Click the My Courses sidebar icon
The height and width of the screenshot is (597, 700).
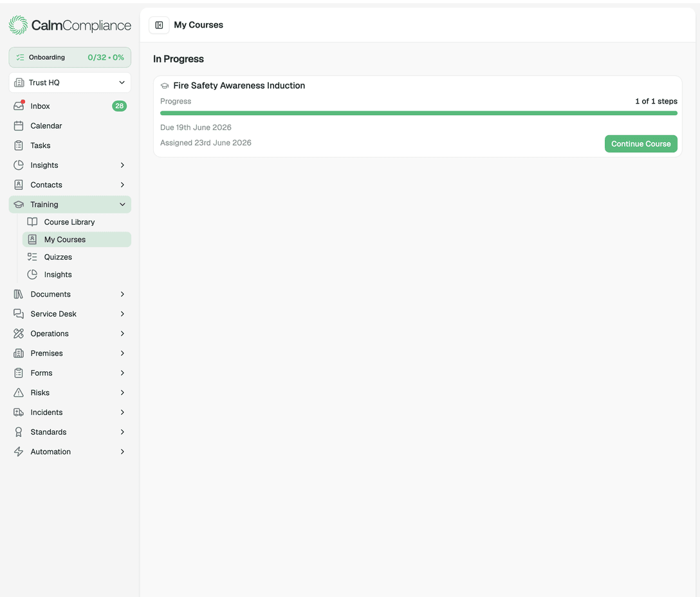tap(32, 239)
